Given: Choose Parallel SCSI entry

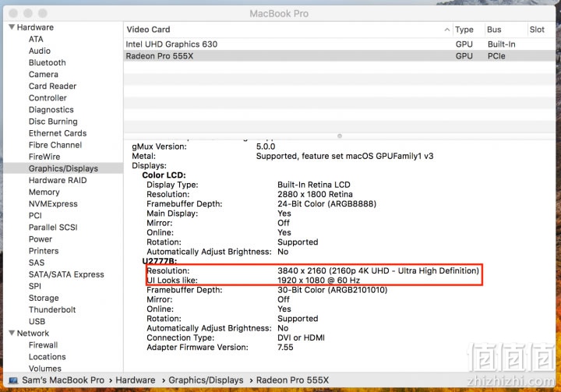Looking at the screenshot, I should point(53,228).
